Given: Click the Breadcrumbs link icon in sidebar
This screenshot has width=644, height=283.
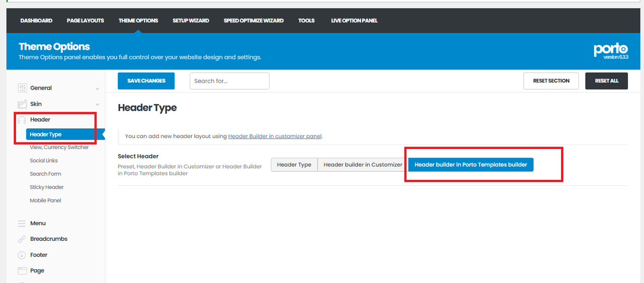Looking at the screenshot, I should tap(22, 239).
